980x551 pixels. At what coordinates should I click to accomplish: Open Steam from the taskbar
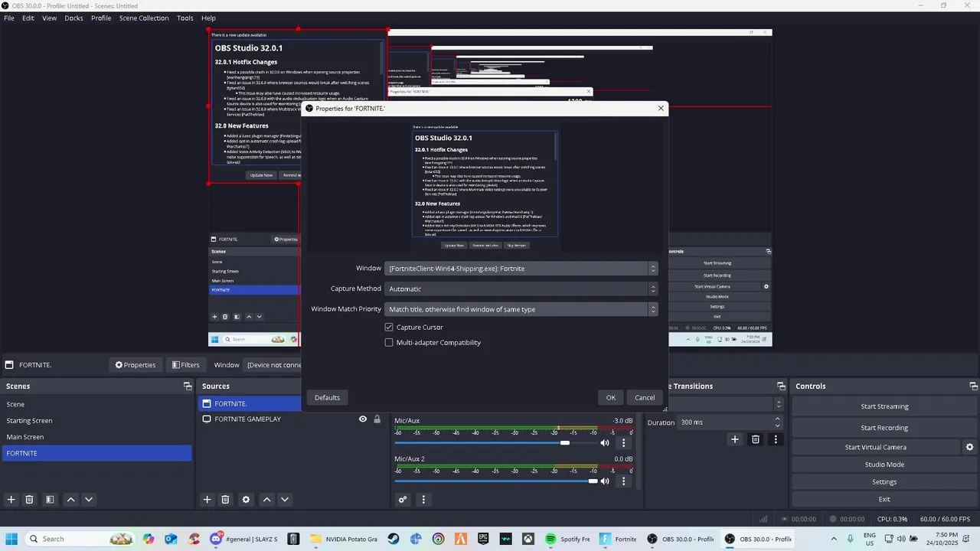point(394,539)
